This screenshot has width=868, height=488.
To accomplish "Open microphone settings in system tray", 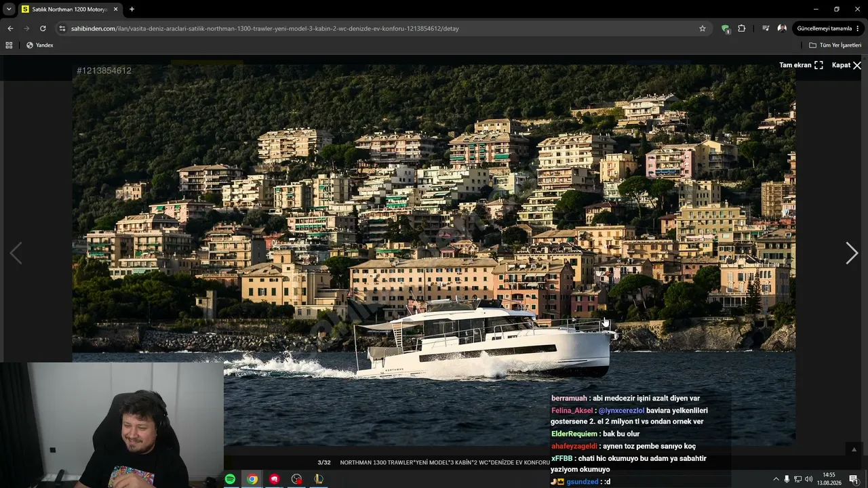I will pos(787,479).
